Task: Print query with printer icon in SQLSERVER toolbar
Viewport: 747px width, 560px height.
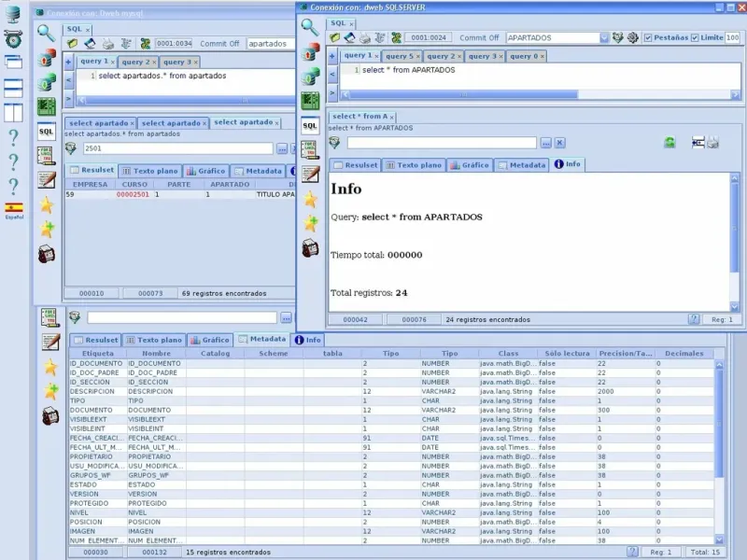Action: click(x=364, y=37)
